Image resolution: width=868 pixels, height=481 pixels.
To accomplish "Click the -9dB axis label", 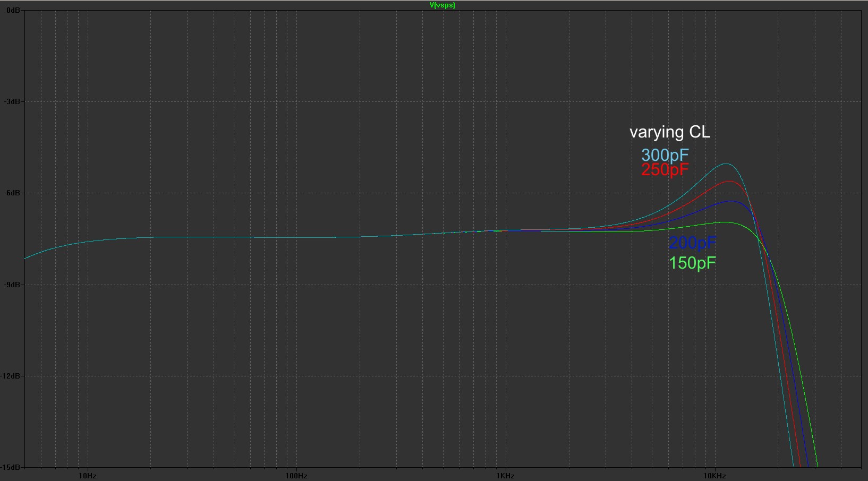I will [x=13, y=285].
